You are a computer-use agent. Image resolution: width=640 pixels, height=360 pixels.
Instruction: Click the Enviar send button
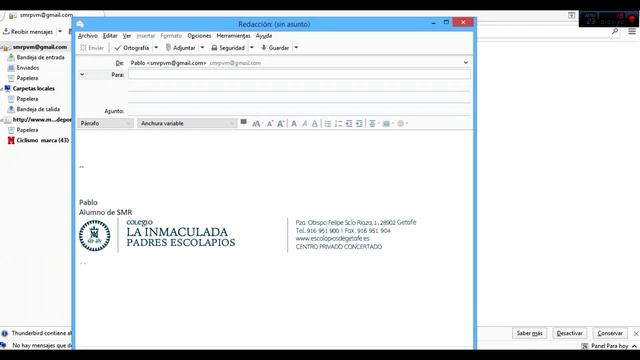(x=92, y=48)
